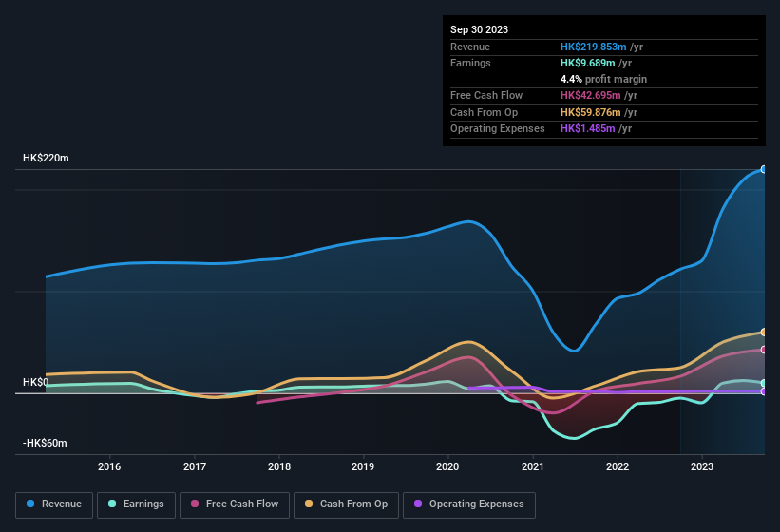Click the -HK$60m y-axis label

[45, 443]
